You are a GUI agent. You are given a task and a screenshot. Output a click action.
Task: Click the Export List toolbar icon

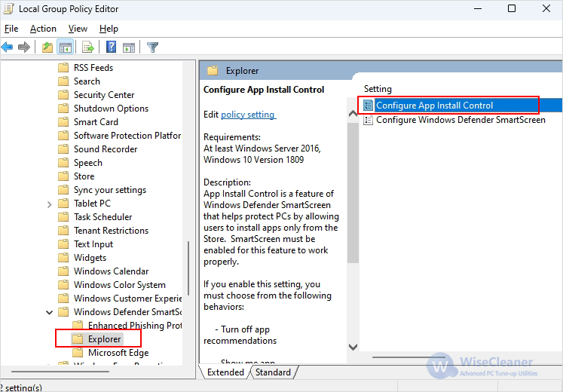click(x=88, y=47)
